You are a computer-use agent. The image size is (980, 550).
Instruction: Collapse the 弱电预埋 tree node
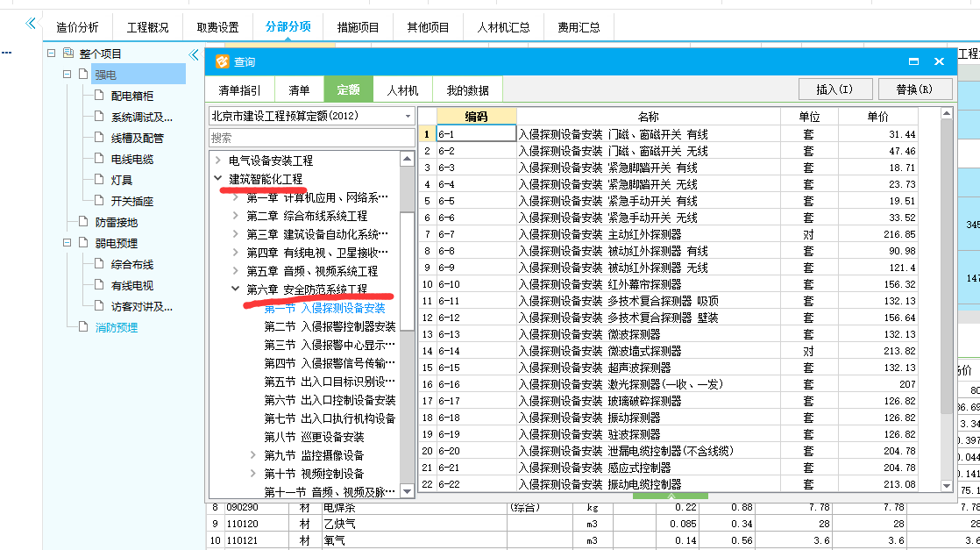(x=67, y=243)
